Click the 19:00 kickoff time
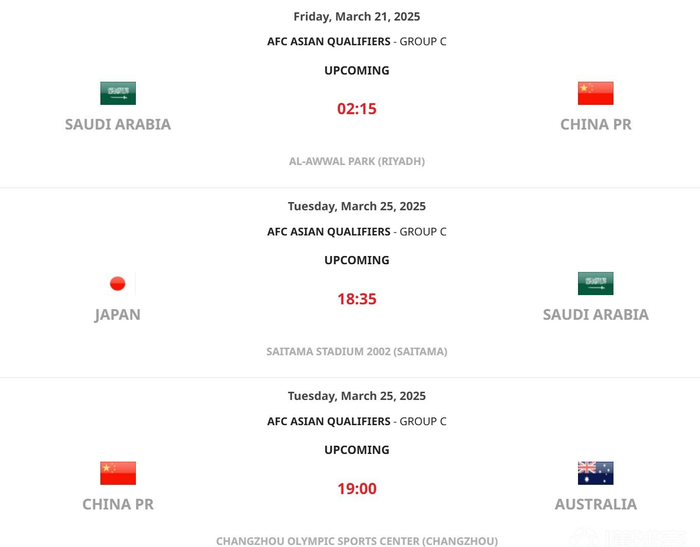The image size is (700, 547). click(x=357, y=489)
